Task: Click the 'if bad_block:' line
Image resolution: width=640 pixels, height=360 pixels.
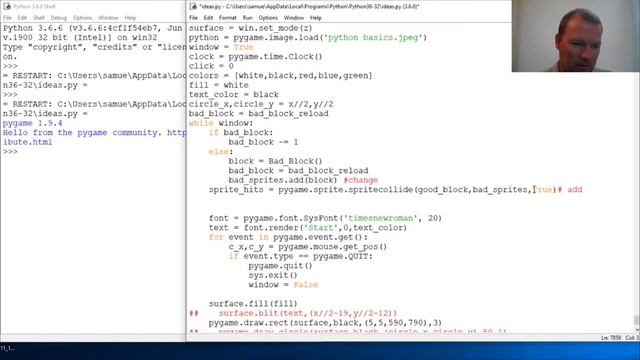Action: coord(241,133)
